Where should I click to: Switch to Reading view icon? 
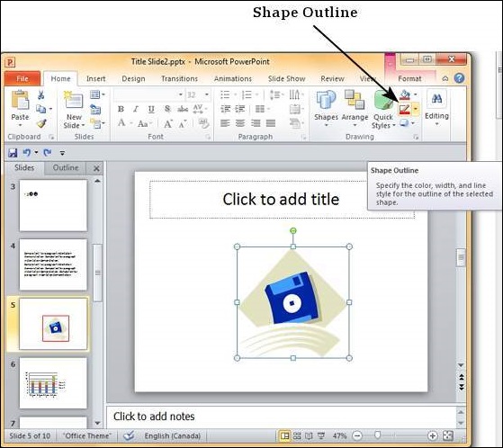(x=309, y=435)
